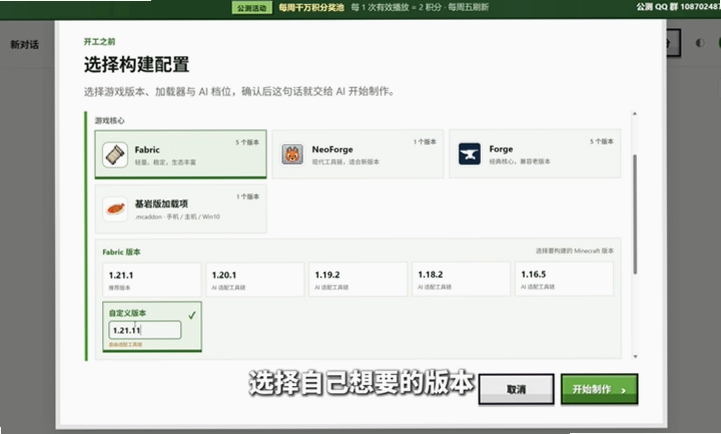The width and height of the screenshot is (721, 434).
Task: Click the 5 个版本 label on Forge card
Action: 602,141
